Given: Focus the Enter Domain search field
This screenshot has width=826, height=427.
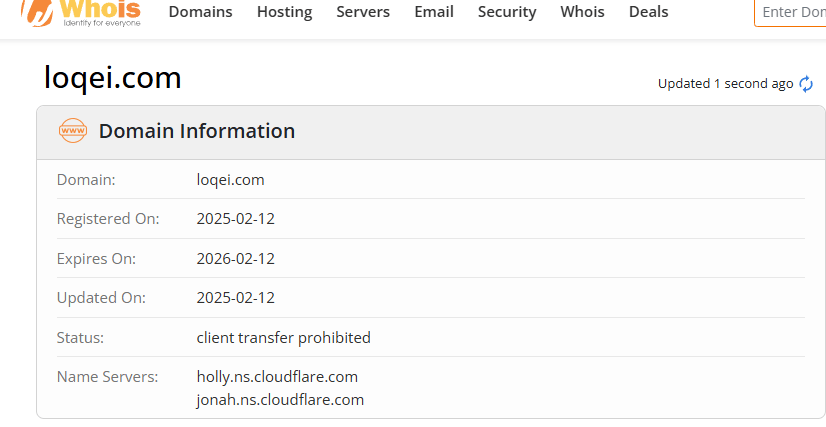Looking at the screenshot, I should tap(790, 12).
